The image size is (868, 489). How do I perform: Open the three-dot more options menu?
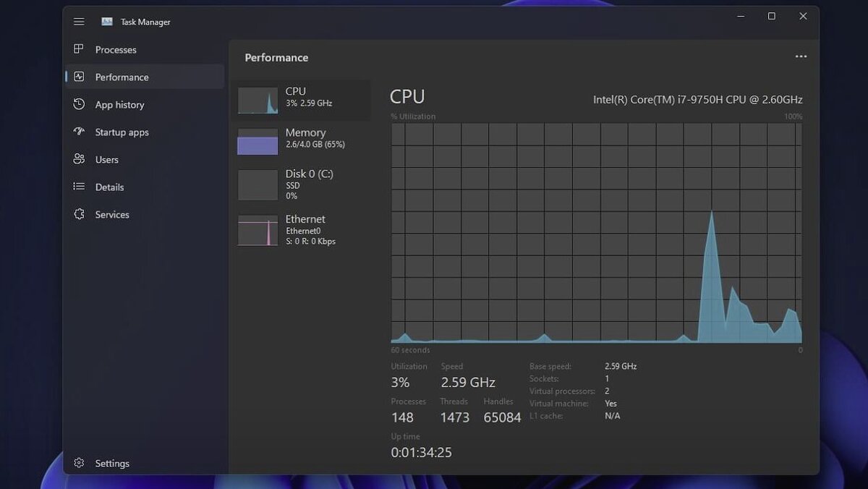click(x=801, y=56)
